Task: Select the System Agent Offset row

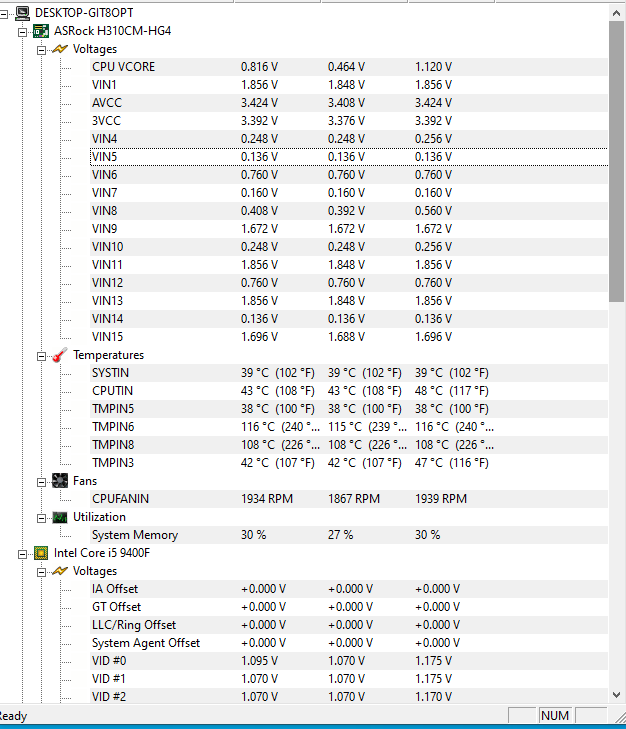Action: coord(349,643)
